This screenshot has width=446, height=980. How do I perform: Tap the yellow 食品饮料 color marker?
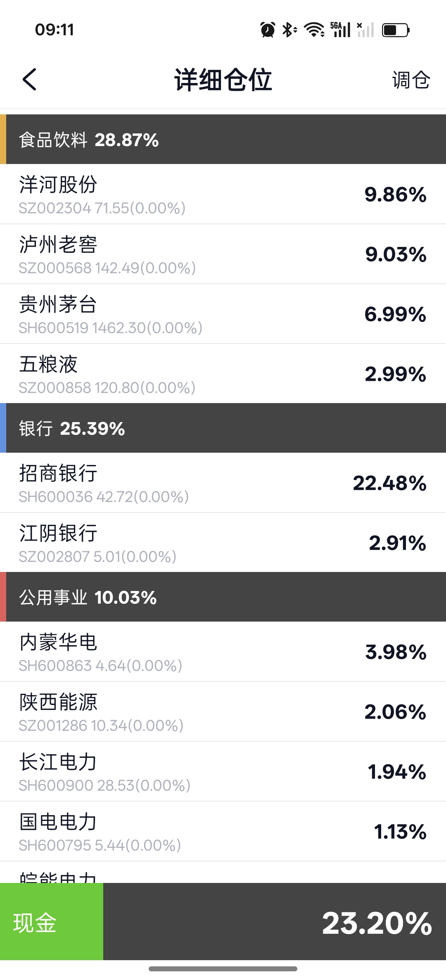pos(3,140)
